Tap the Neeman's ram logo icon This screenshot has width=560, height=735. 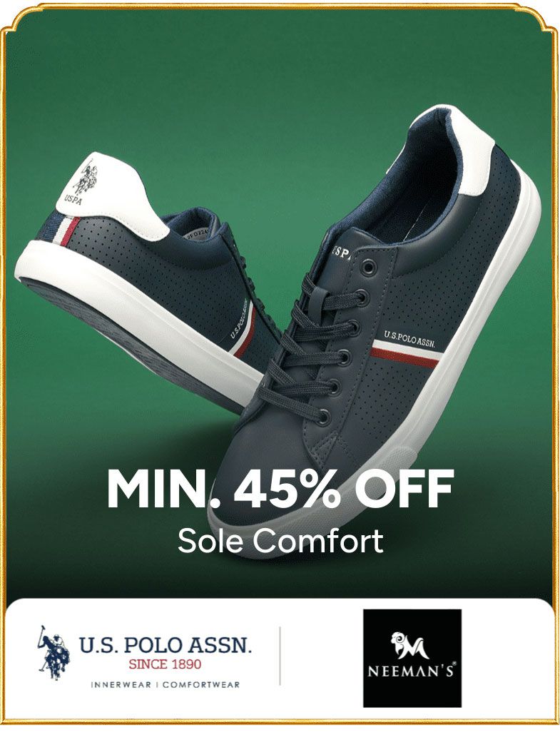coord(412,646)
